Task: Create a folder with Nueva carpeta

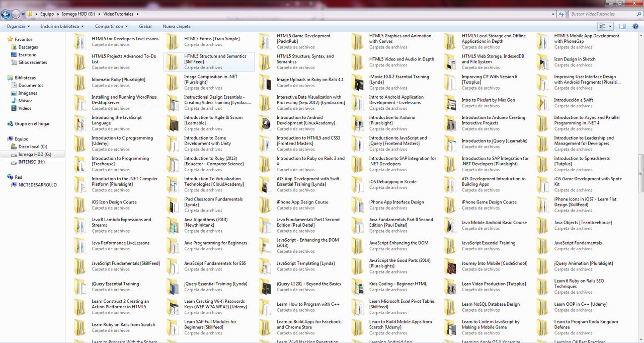Action: tap(177, 26)
